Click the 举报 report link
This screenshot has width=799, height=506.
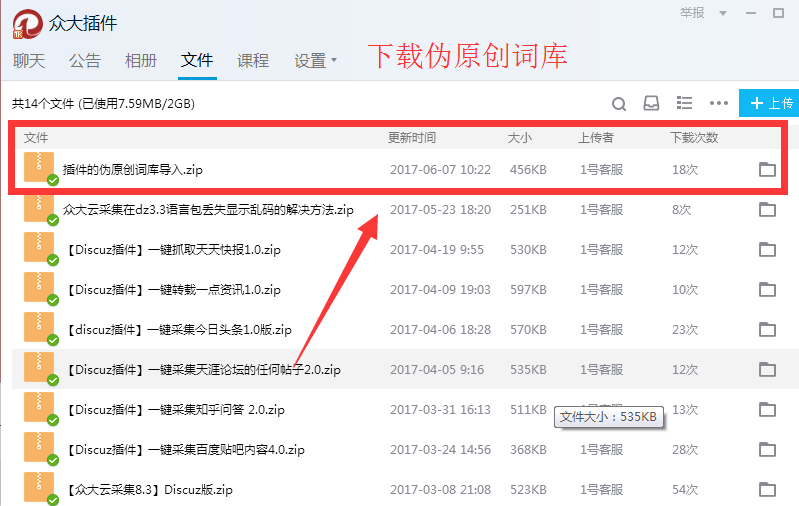coord(692,13)
